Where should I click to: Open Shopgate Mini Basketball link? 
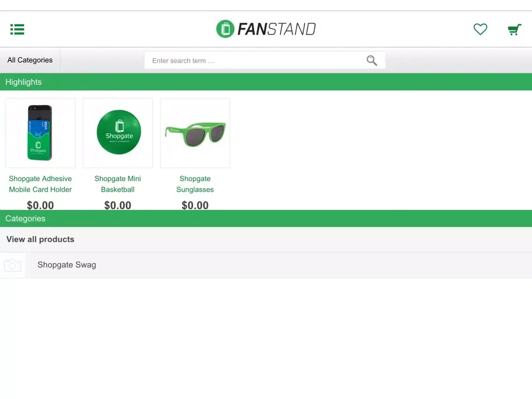click(118, 184)
